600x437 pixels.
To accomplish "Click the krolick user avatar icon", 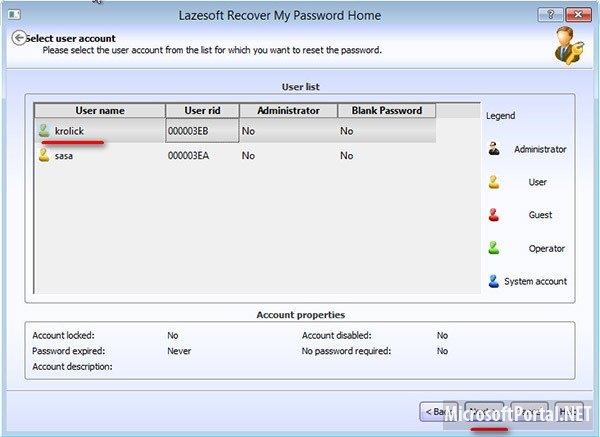I will click(44, 130).
